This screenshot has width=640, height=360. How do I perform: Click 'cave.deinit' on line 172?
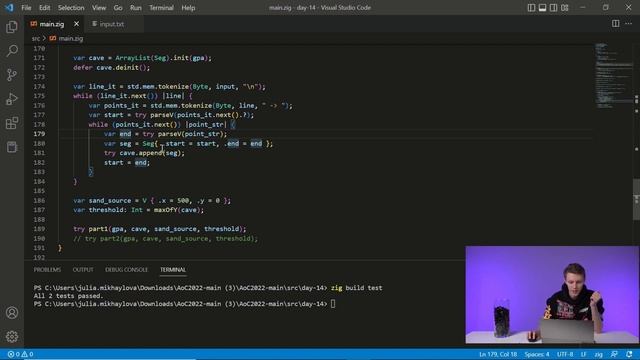pos(118,67)
